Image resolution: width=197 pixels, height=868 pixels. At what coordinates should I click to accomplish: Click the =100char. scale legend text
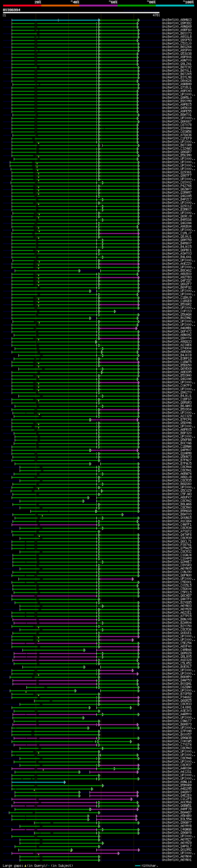pos(150,865)
